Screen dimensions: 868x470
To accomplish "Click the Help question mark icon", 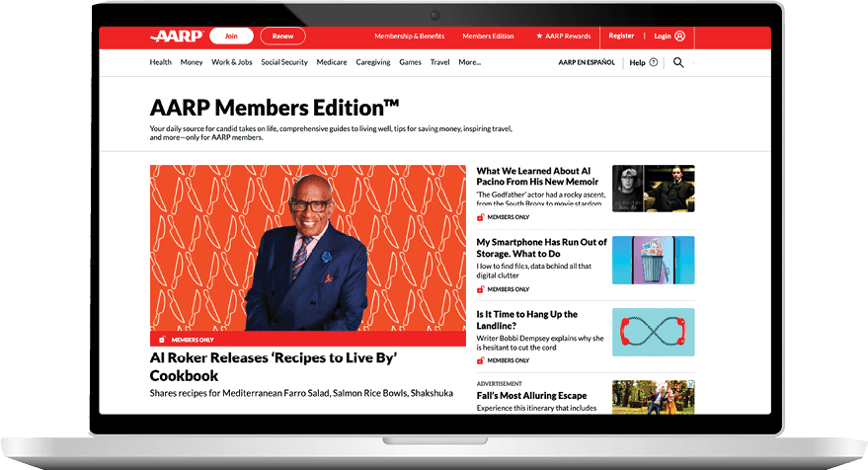I will [x=653, y=62].
